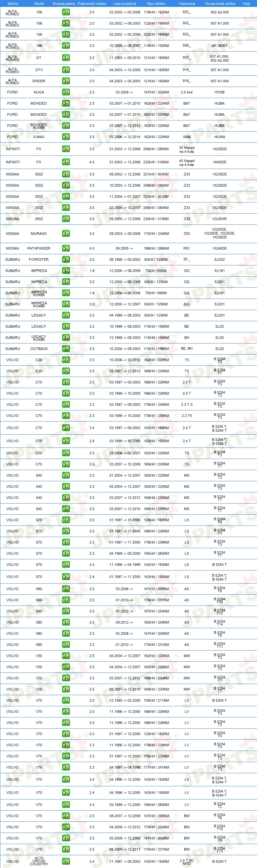Click the fuel icon in the SUBARU OUTBACK row
Viewport: 257px width, 868px height.
point(66,348)
